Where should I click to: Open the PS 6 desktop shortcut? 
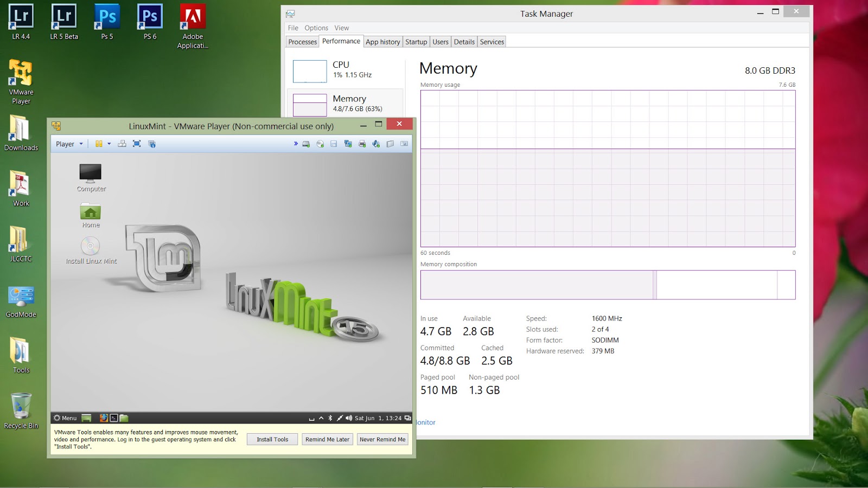click(x=150, y=22)
